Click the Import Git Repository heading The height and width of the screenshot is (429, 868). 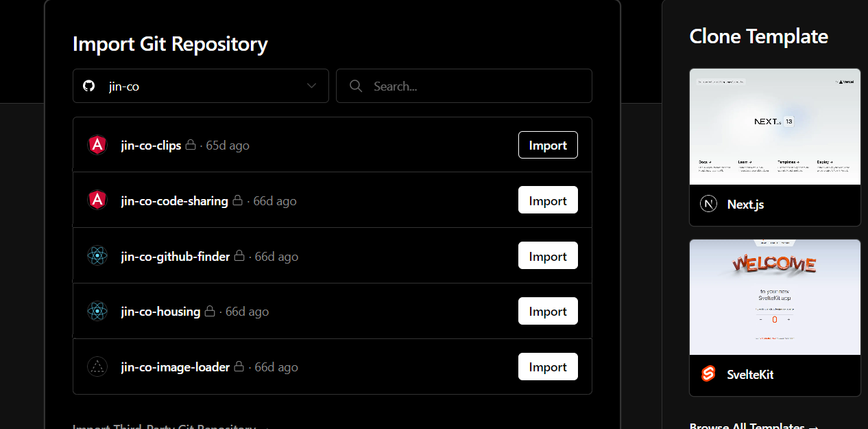[x=170, y=44]
